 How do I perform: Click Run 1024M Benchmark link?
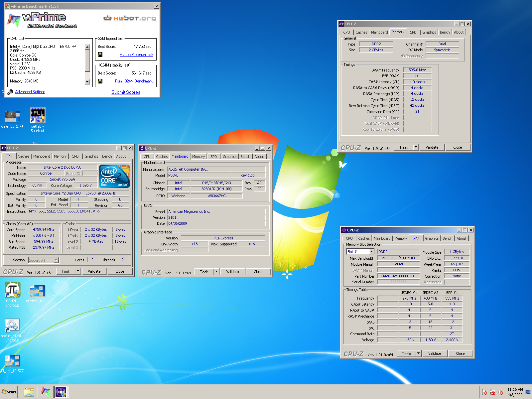point(134,81)
